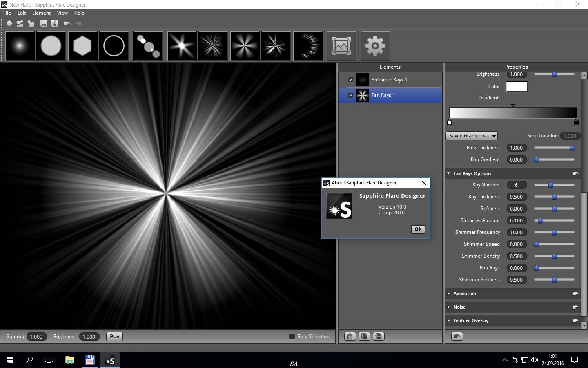Open the Element menu
This screenshot has width=588, height=368.
click(41, 13)
